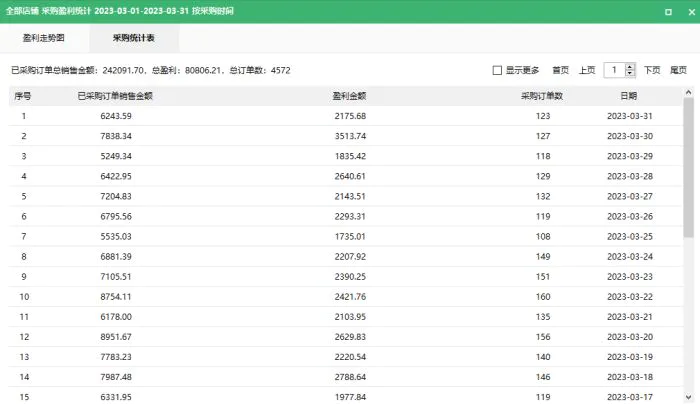Select the 采购统计表 tab
The image size is (700, 405).
click(x=134, y=38)
